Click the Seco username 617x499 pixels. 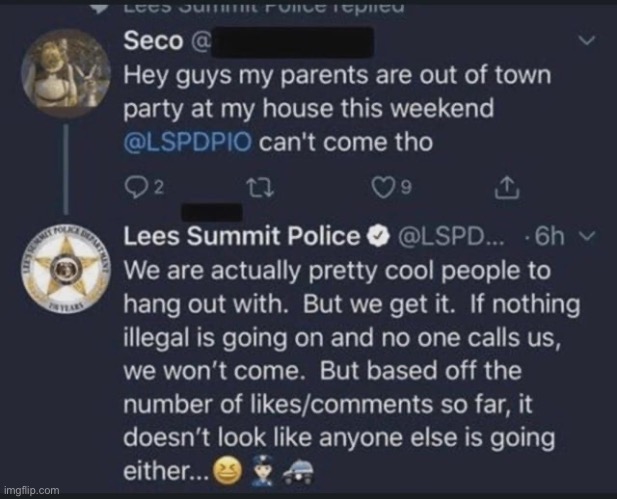(150, 43)
